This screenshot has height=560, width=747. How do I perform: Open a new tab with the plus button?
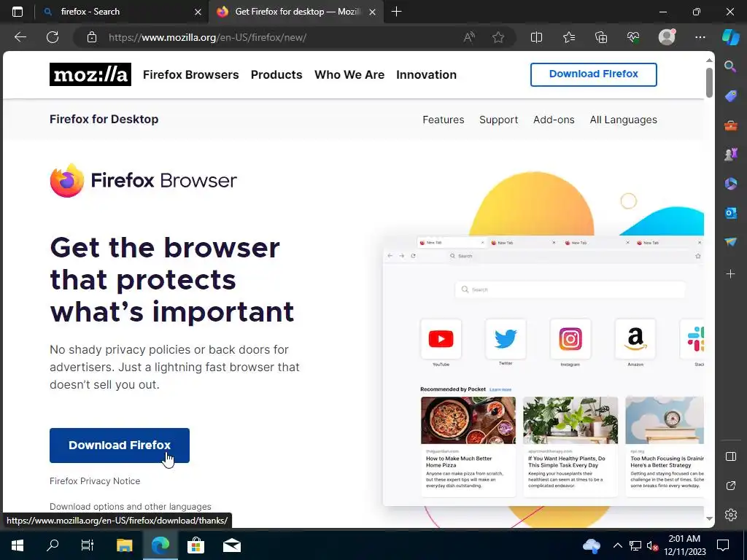coord(396,12)
